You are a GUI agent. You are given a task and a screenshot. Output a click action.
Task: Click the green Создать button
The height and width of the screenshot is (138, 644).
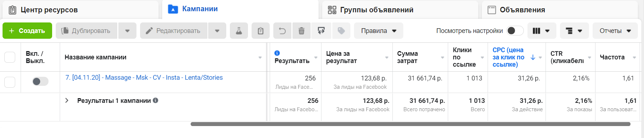pyautogui.click(x=27, y=31)
